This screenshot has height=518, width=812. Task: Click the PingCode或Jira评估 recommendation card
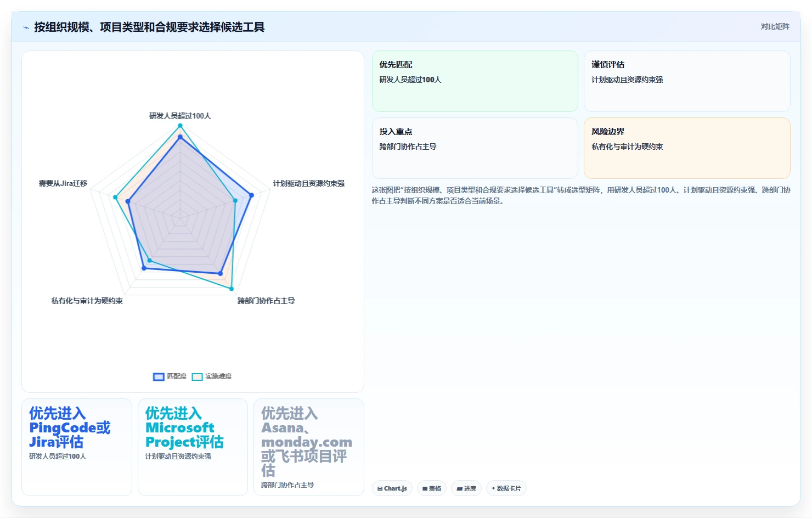(77, 447)
